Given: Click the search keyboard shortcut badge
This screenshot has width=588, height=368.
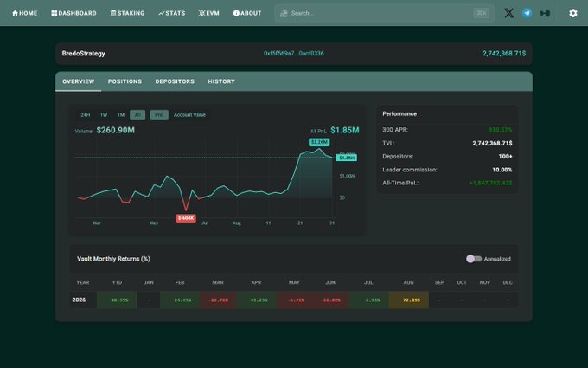Looking at the screenshot, I should tap(481, 13).
